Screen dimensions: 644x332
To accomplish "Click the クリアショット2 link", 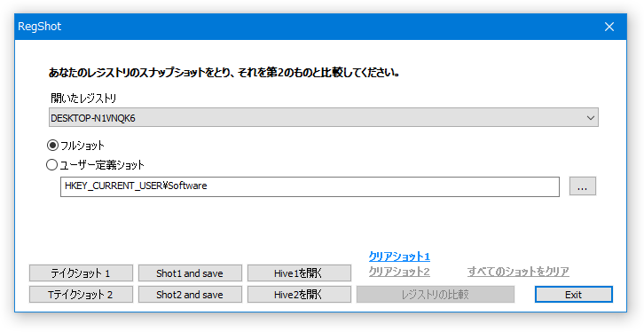I will (x=399, y=272).
